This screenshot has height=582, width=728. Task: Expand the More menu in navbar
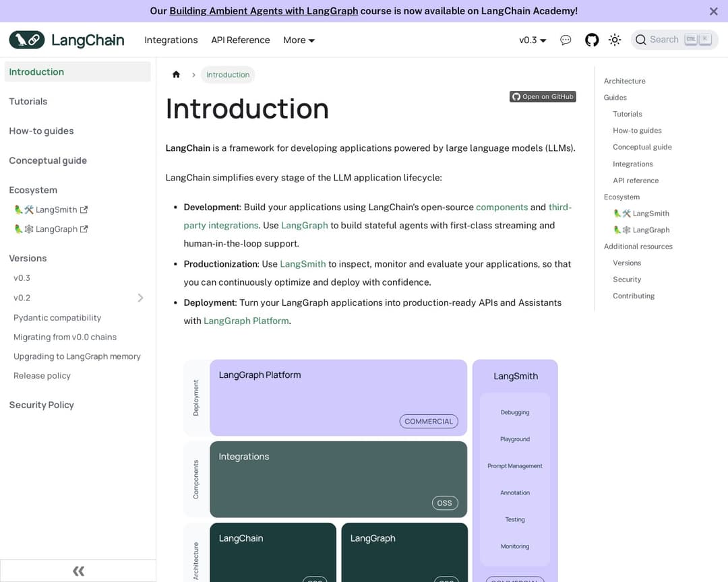pos(299,40)
